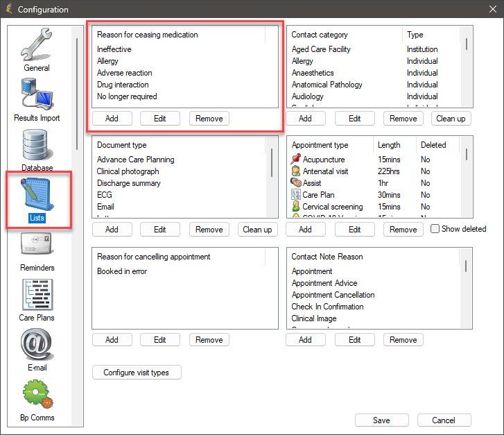Screen dimensions: 504x435
Task: Select 'Anaesthetics' contact category
Action: (x=313, y=73)
